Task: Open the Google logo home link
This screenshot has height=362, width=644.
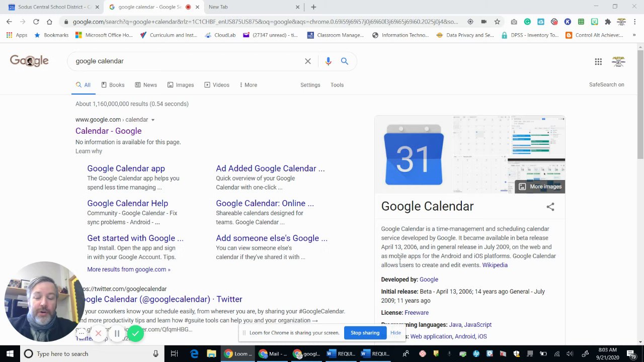Action: point(29,61)
